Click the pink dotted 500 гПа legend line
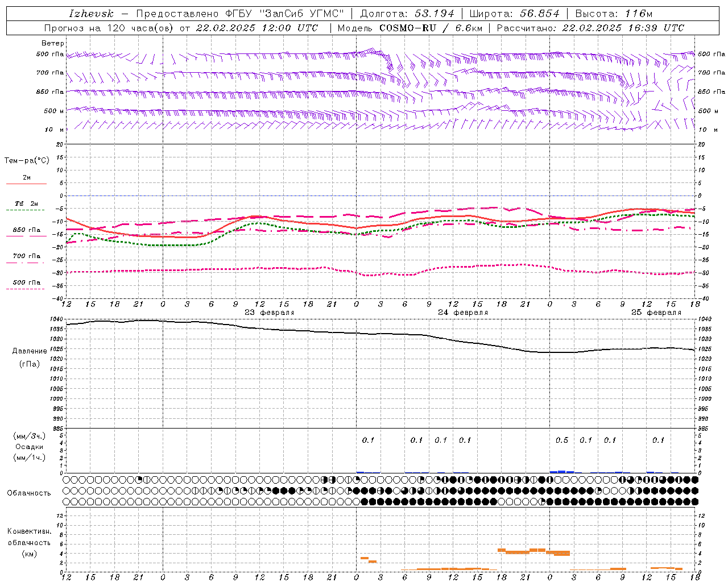Viewport: 728px width, 582px height. [26, 289]
